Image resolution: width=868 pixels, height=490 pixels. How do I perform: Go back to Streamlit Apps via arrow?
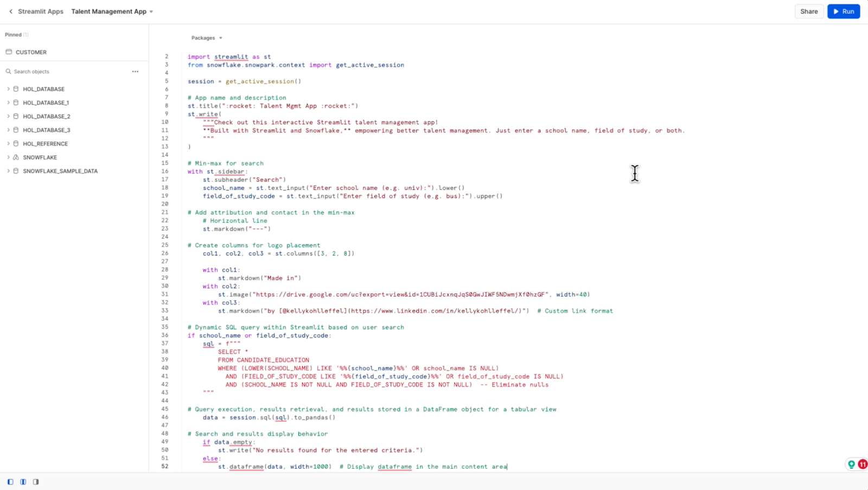[x=11, y=11]
